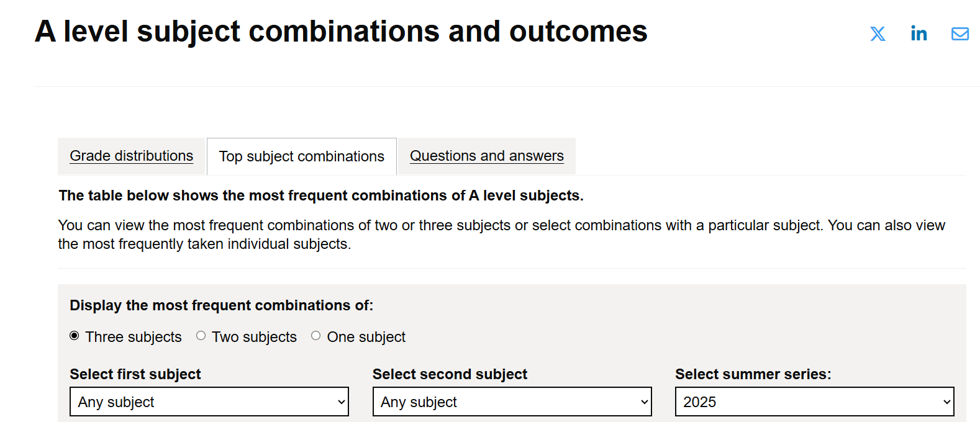
Task: Click the bold sentence about most frequent combinations
Action: (320, 195)
